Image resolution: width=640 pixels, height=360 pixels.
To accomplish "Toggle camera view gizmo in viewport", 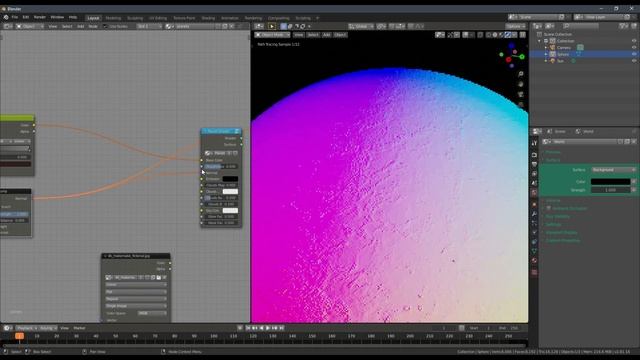I will (521, 94).
